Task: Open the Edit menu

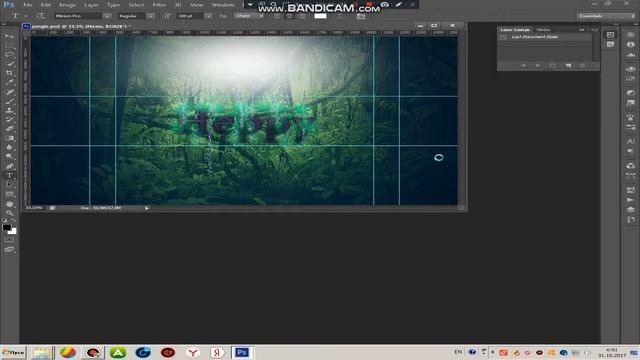Action: point(46,5)
